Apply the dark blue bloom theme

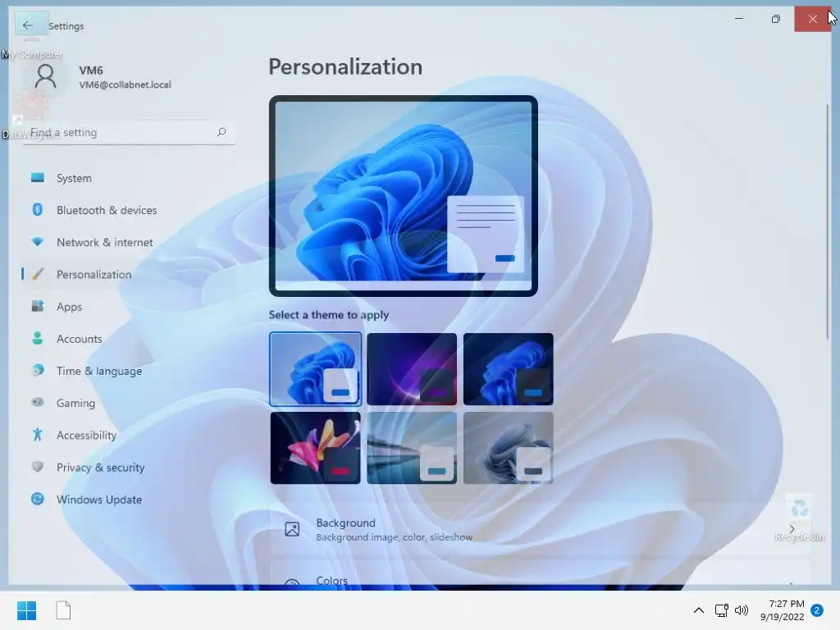[509, 369]
